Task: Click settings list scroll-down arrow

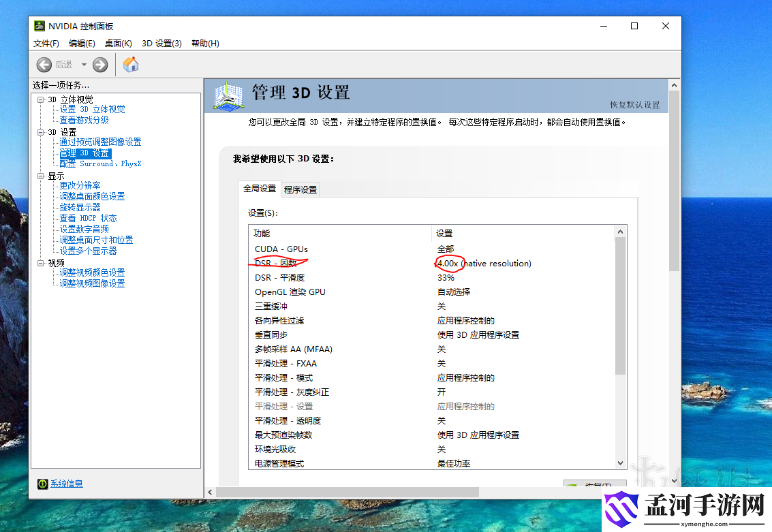Action: tap(620, 463)
